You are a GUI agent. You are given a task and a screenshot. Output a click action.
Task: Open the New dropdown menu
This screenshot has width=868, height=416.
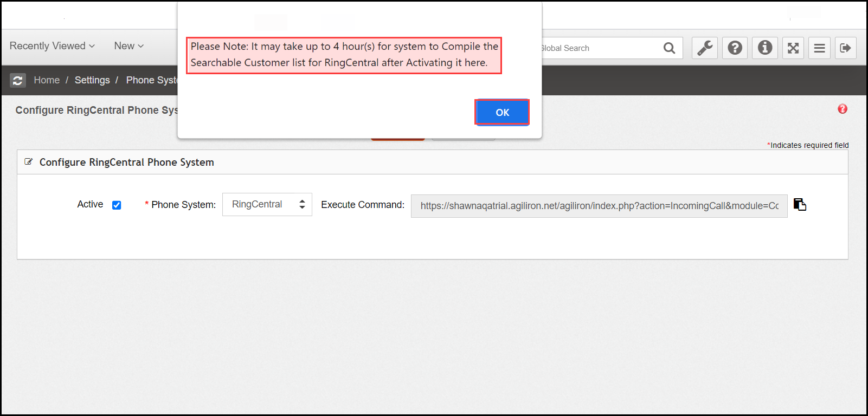(128, 46)
